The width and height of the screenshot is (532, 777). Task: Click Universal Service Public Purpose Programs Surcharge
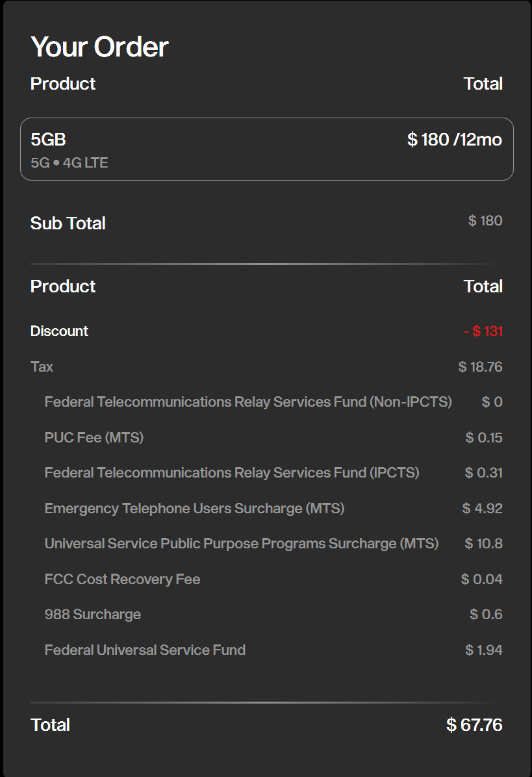click(x=241, y=544)
